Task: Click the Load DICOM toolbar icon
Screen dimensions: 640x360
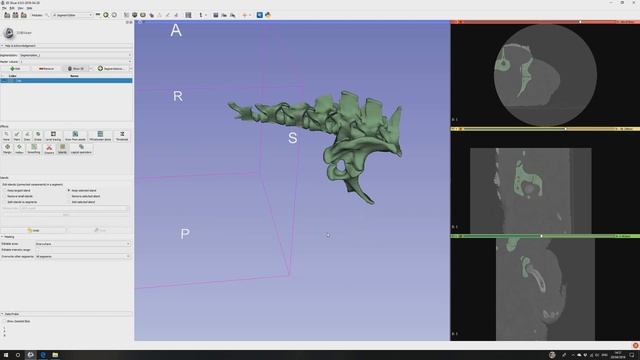Action: pyautogui.click(x=15, y=15)
